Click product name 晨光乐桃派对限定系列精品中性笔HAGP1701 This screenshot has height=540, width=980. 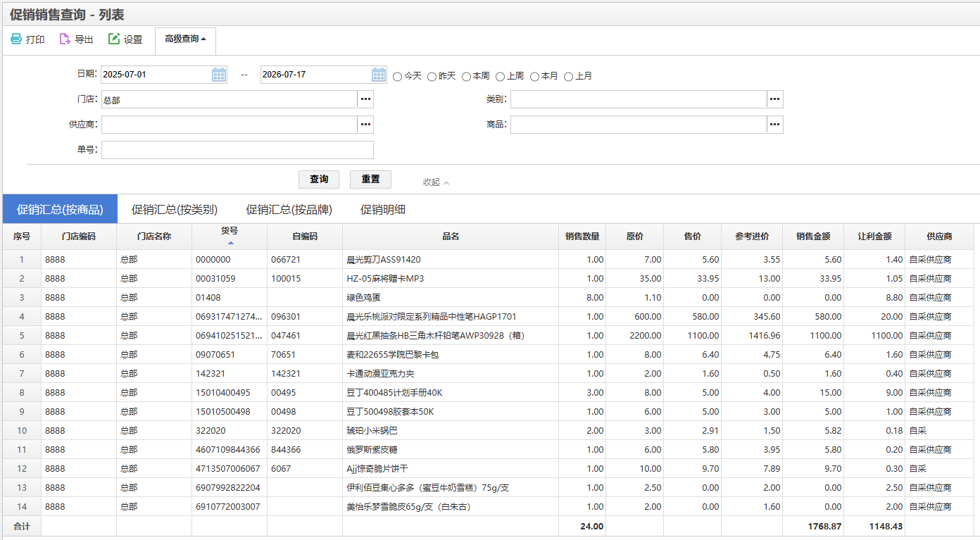coord(432,317)
